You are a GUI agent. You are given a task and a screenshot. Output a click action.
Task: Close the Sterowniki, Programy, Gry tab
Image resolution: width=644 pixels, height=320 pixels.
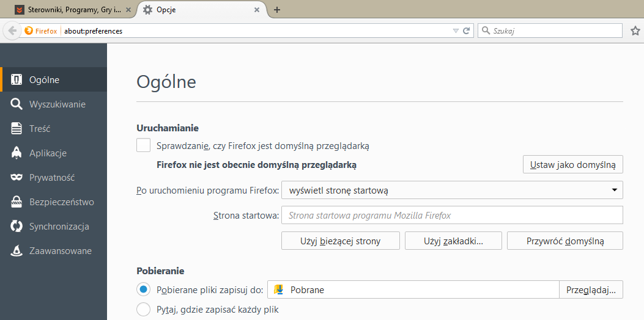[x=128, y=10]
